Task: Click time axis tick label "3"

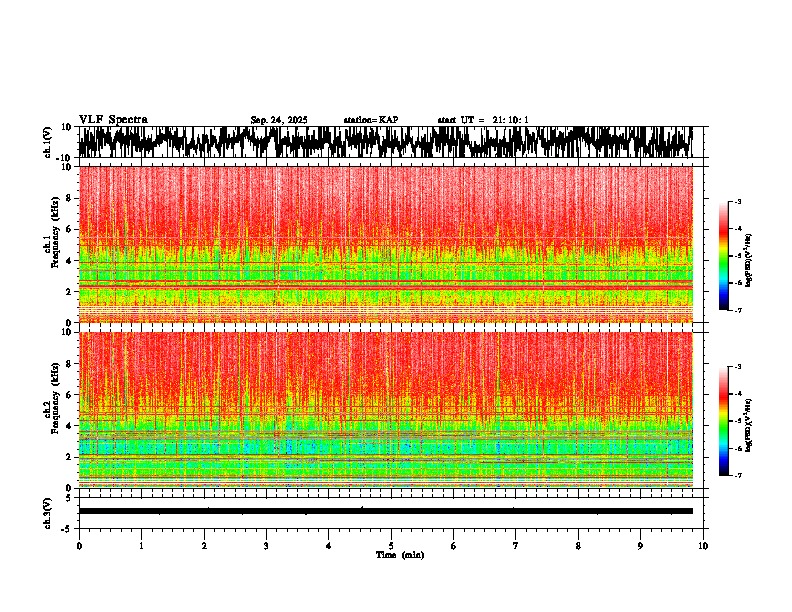Action: click(266, 546)
